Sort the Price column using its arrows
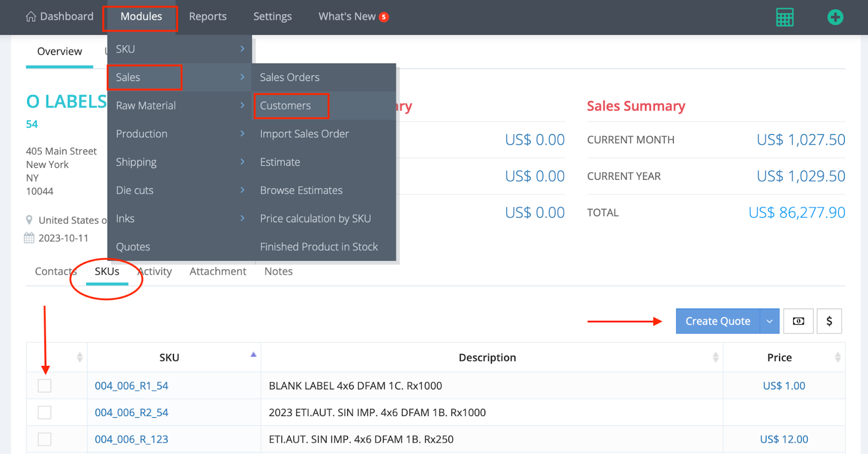Image resolution: width=868 pixels, height=454 pixels. pyautogui.click(x=837, y=357)
